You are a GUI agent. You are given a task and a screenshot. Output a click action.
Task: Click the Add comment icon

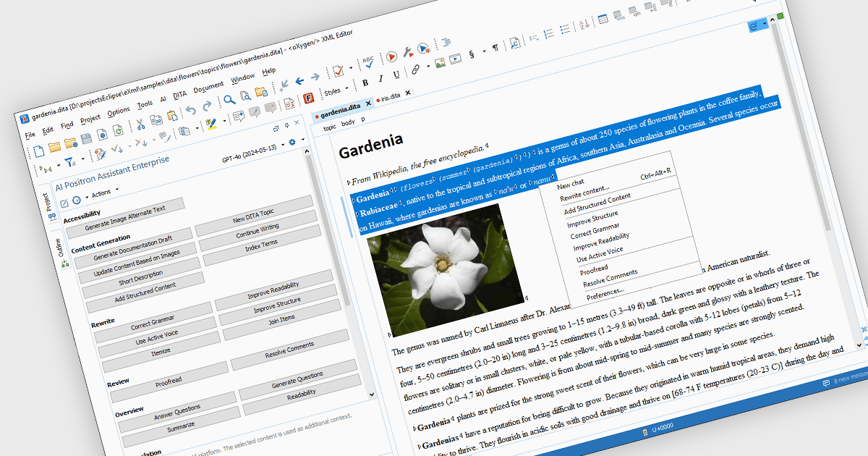(x=239, y=116)
